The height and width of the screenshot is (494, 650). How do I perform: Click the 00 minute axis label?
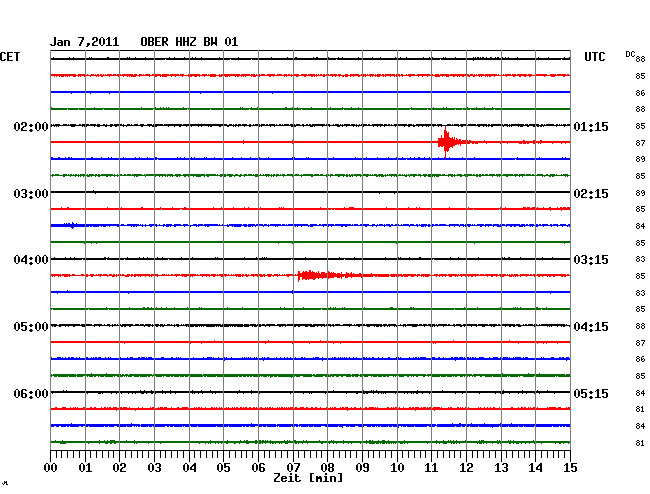(51, 468)
